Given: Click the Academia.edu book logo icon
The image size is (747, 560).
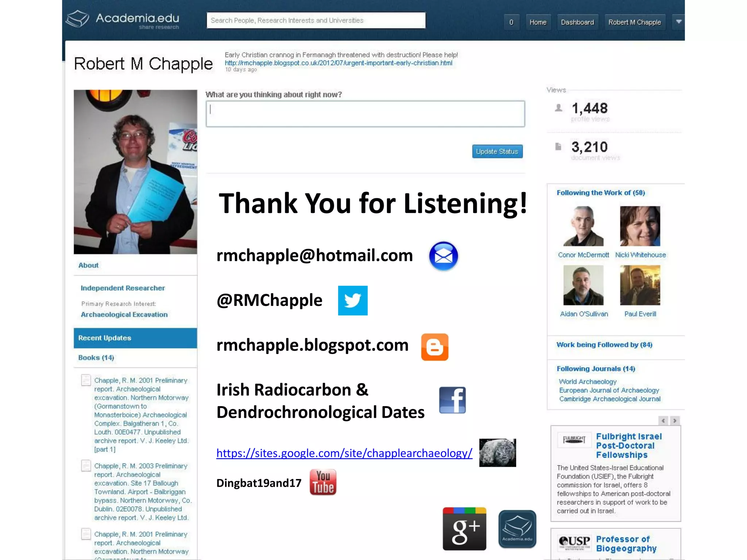Looking at the screenshot, I should (x=77, y=19).
